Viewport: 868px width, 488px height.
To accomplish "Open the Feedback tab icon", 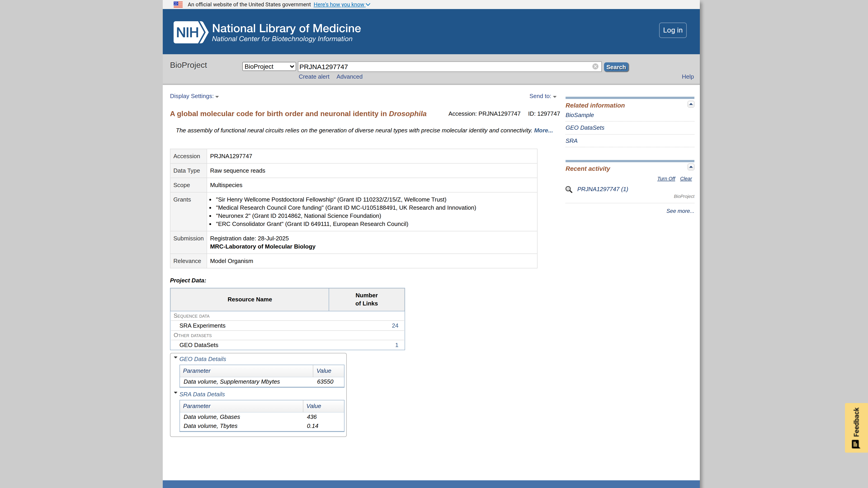I will [856, 444].
